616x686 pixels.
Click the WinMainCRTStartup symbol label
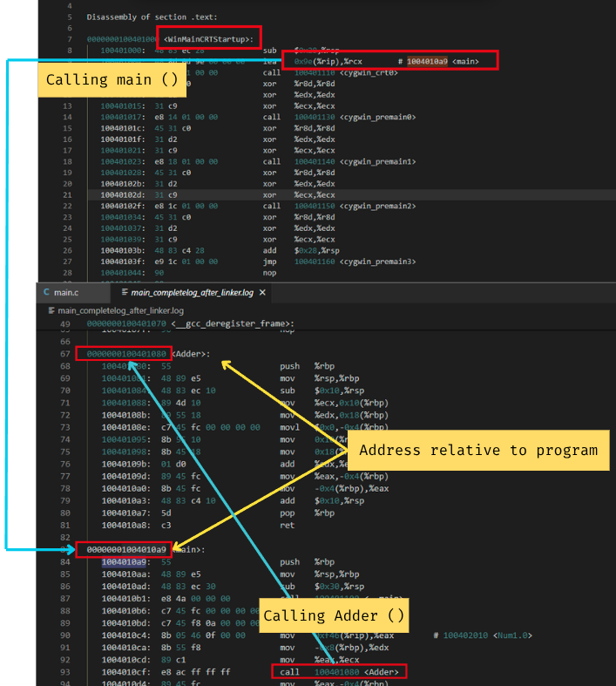208,38
